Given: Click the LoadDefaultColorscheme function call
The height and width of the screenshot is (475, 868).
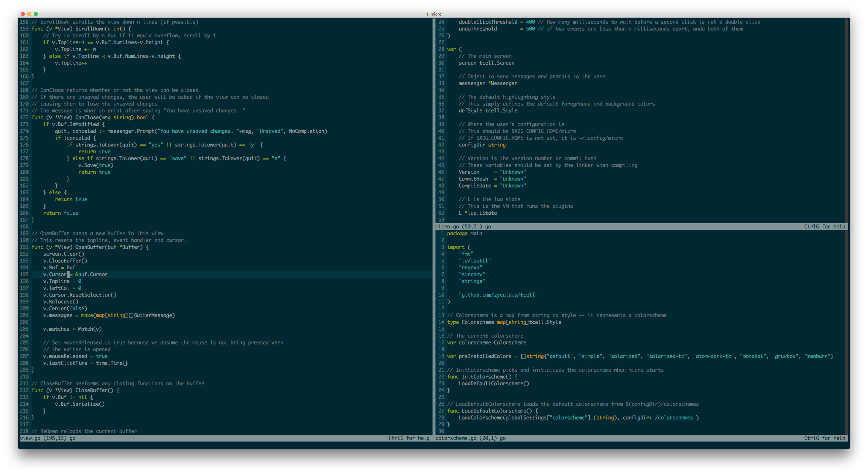Looking at the screenshot, I should tap(494, 383).
